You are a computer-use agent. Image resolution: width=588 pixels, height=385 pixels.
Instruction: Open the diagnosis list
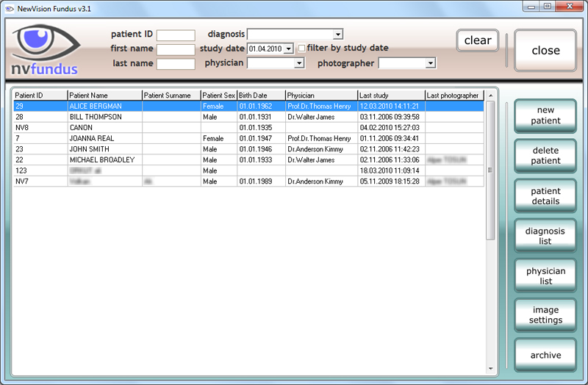pos(545,236)
